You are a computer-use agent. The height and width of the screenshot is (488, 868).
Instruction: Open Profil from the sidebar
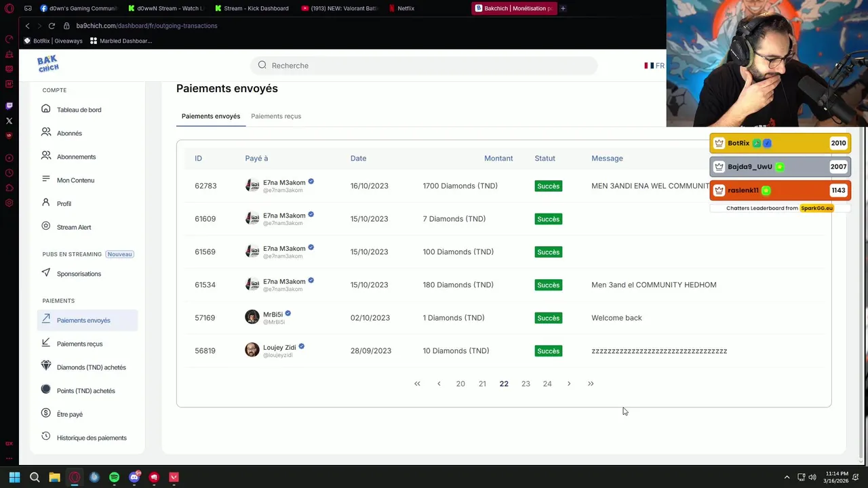point(64,203)
